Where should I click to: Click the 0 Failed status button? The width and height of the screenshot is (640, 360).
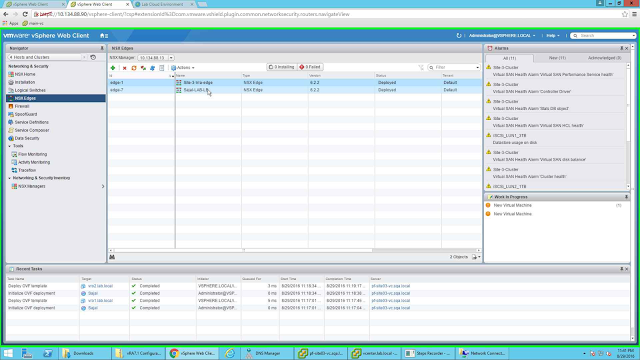310,67
